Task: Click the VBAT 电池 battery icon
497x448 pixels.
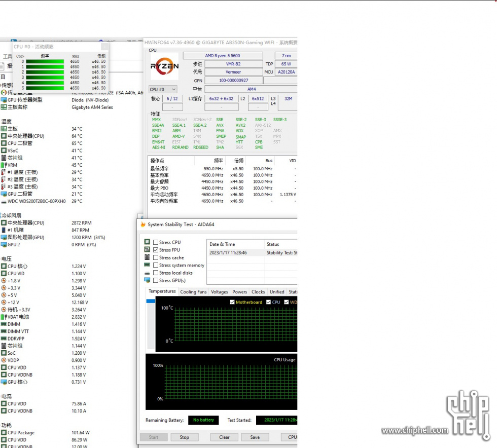Action: click(4, 317)
